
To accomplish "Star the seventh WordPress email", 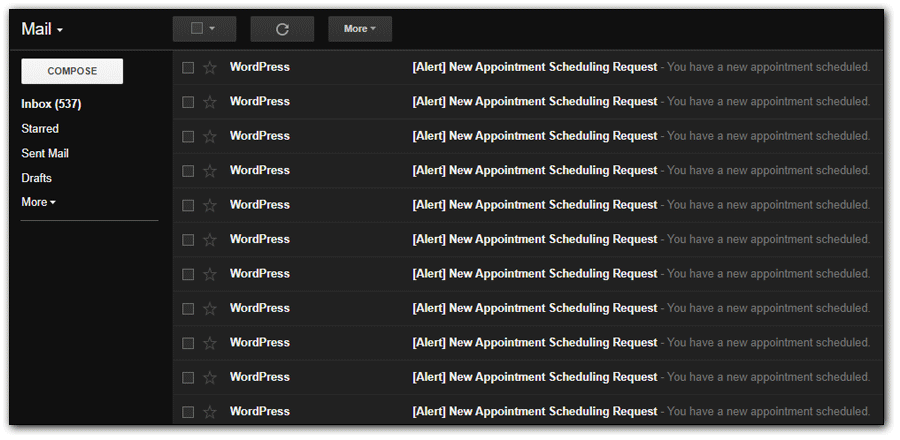I will 210,274.
